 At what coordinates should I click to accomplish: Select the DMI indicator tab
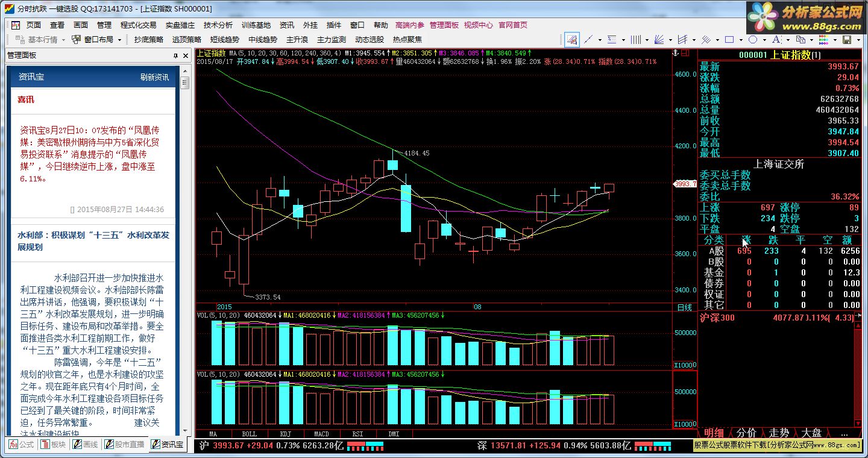pyautogui.click(x=394, y=434)
